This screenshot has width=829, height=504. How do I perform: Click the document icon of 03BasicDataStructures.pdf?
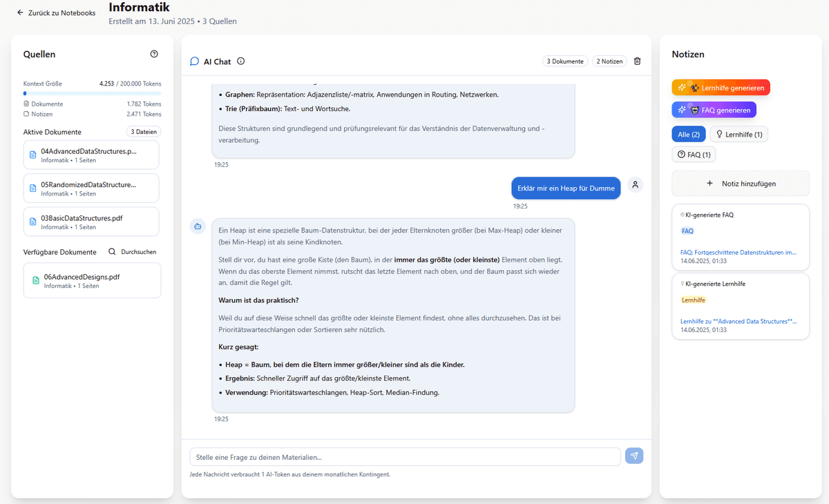(x=33, y=221)
